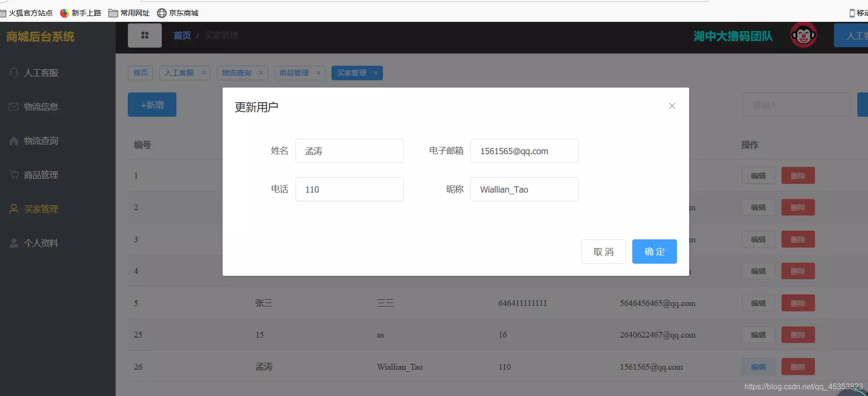Click 5646456465@qq.com email cell
The height and width of the screenshot is (396, 868).
(x=658, y=303)
